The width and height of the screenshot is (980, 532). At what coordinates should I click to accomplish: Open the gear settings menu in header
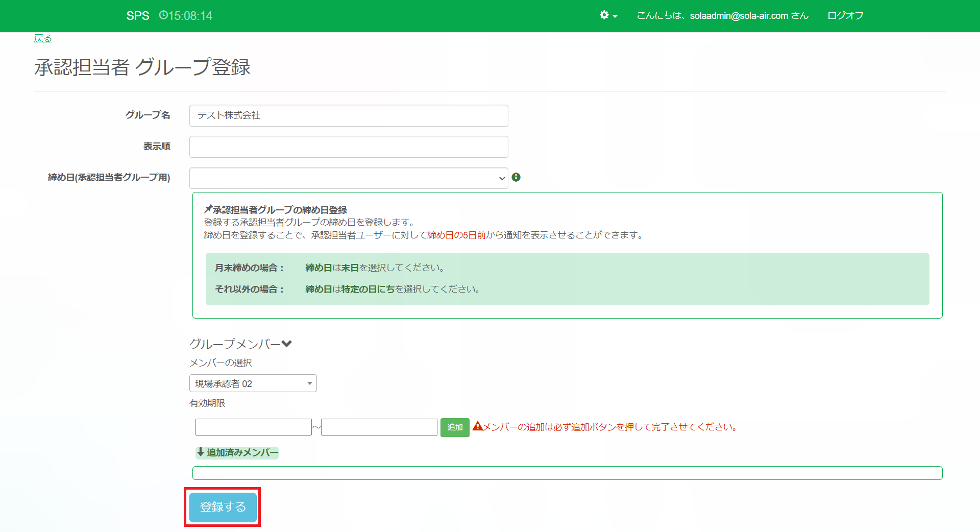coord(608,15)
